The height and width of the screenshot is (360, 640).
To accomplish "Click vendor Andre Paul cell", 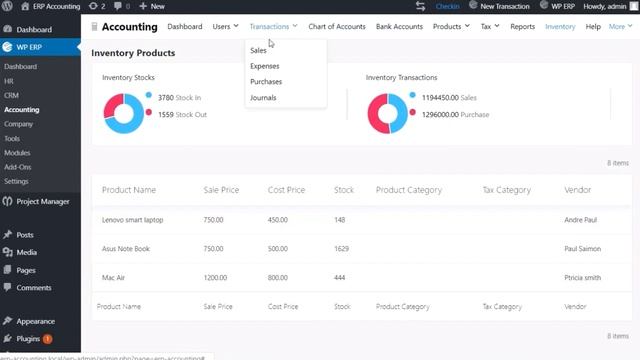I will (x=580, y=220).
